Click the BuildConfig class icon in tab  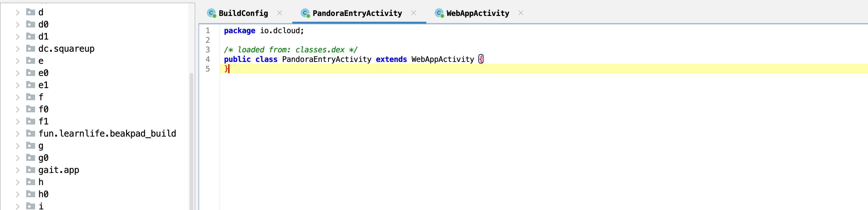[x=212, y=13]
